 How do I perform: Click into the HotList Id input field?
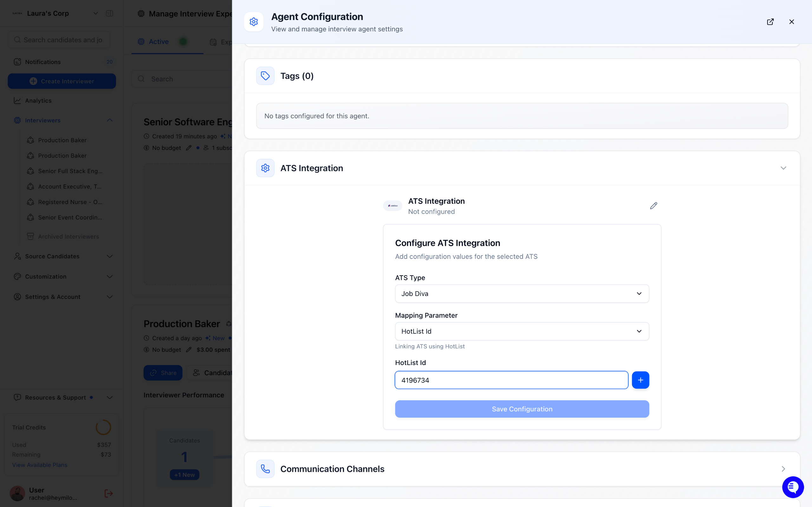[x=511, y=380]
